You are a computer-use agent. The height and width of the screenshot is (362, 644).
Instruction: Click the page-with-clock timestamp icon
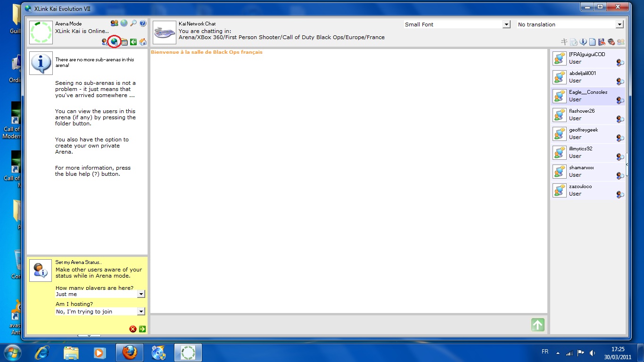point(574,42)
